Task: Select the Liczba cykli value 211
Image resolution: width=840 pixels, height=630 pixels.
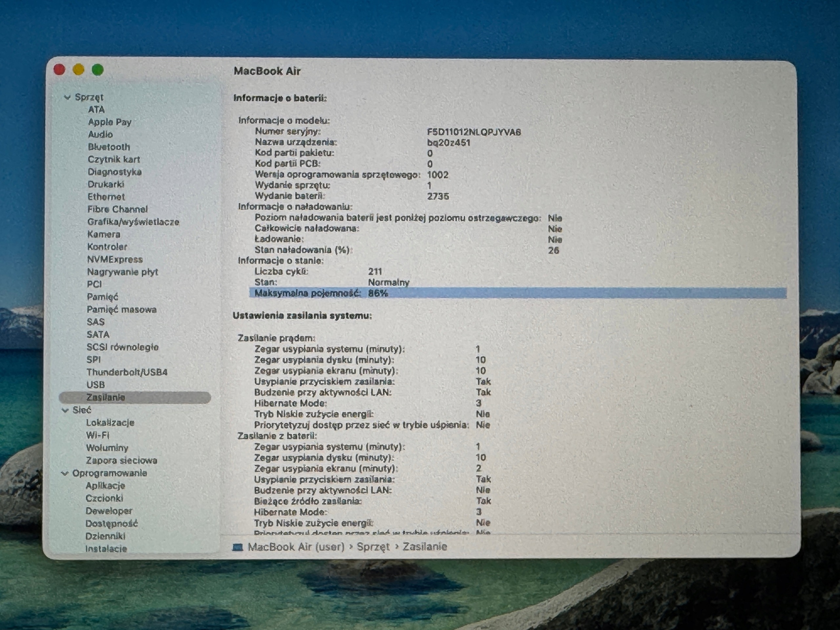Action: pos(375,271)
